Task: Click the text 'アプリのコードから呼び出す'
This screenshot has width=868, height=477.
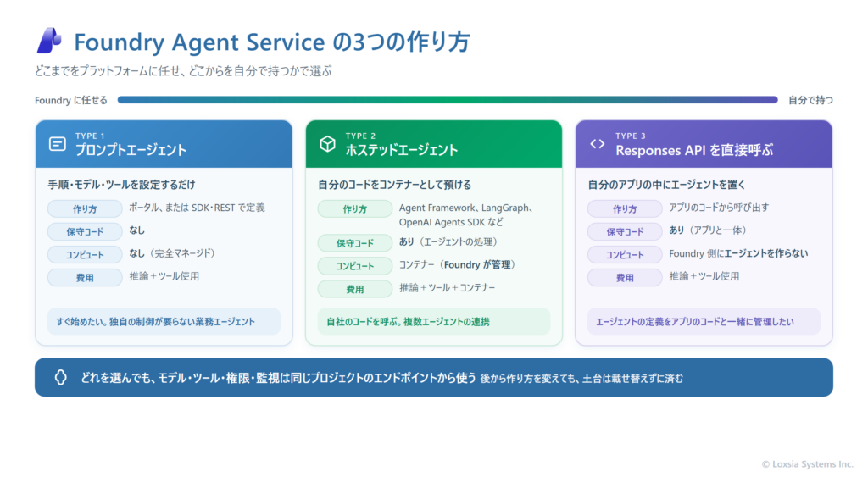Action: [719, 208]
